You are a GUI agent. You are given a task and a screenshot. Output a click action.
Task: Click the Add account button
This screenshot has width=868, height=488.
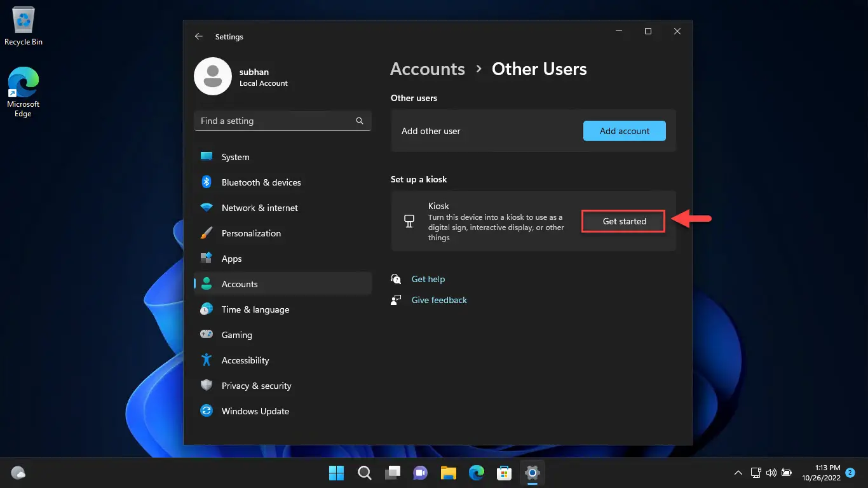click(x=625, y=131)
